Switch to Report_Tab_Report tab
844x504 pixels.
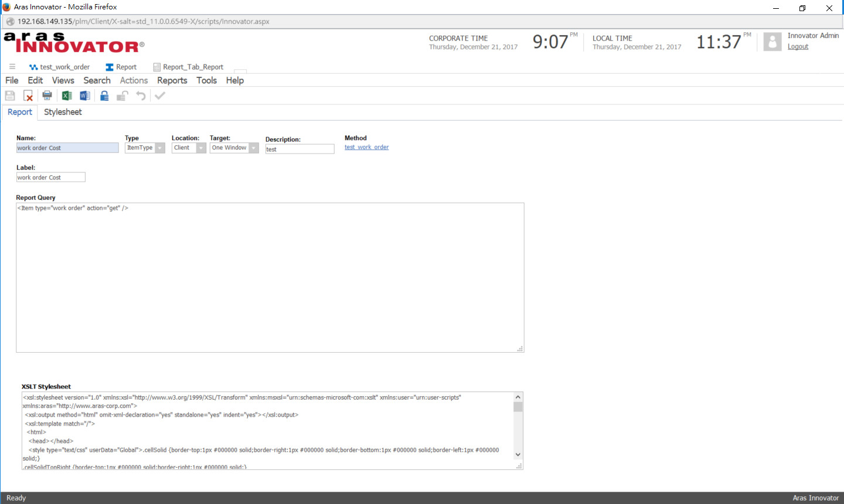[x=188, y=67]
